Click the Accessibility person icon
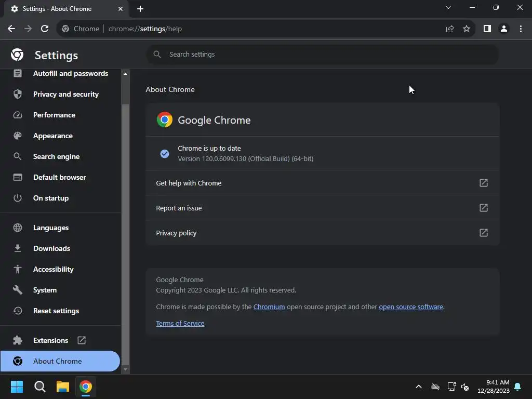Screen dimensions: 532x399 pyautogui.click(x=18, y=269)
